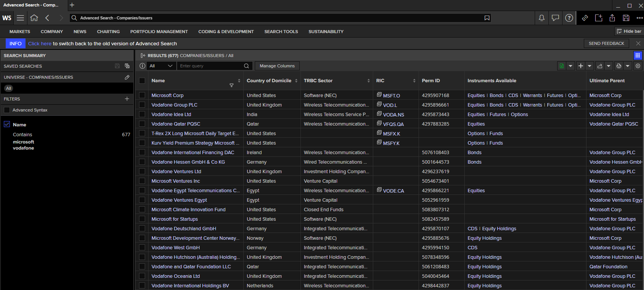Sort by RIC column arrows

point(414,81)
